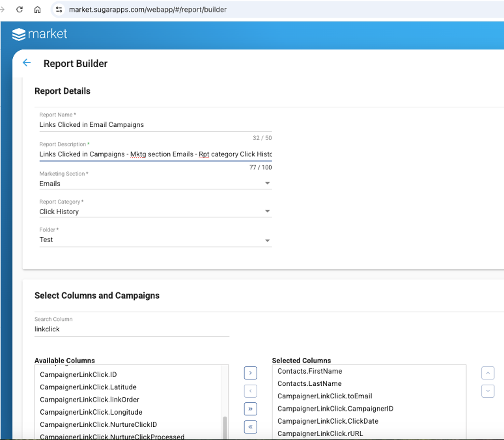Open site information icon in address bar

click(x=59, y=10)
